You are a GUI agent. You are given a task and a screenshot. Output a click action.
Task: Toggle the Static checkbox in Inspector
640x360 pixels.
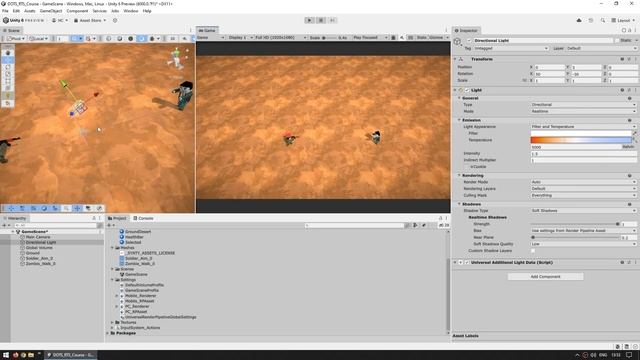click(616, 40)
